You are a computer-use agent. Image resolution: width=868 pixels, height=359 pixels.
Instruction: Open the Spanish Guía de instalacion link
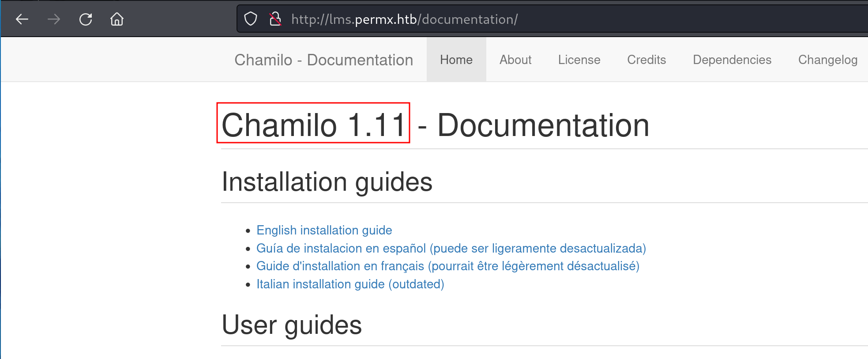[x=451, y=248]
